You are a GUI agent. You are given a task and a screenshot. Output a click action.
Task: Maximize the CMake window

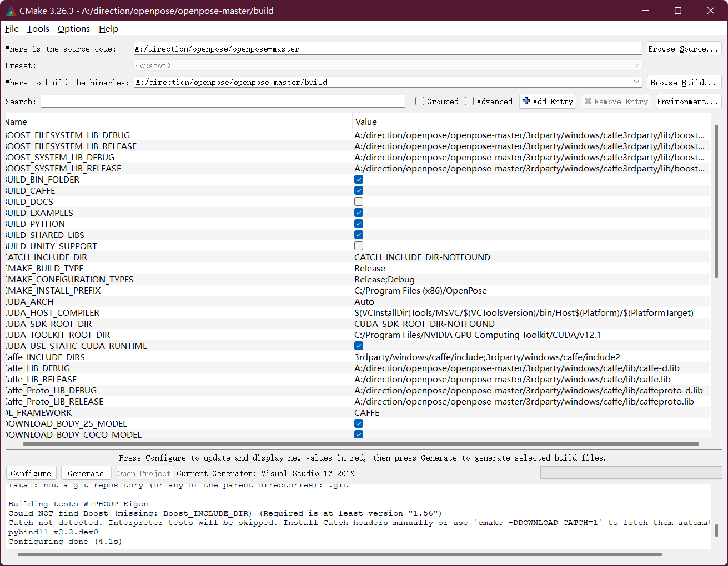(x=678, y=11)
